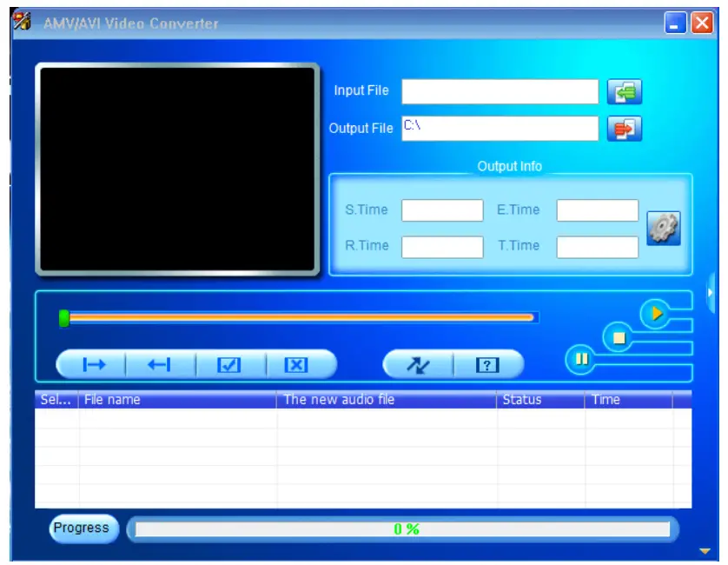Screen dimensions: 728x565
Task: Click the Input File browse icon
Action: 625,91
